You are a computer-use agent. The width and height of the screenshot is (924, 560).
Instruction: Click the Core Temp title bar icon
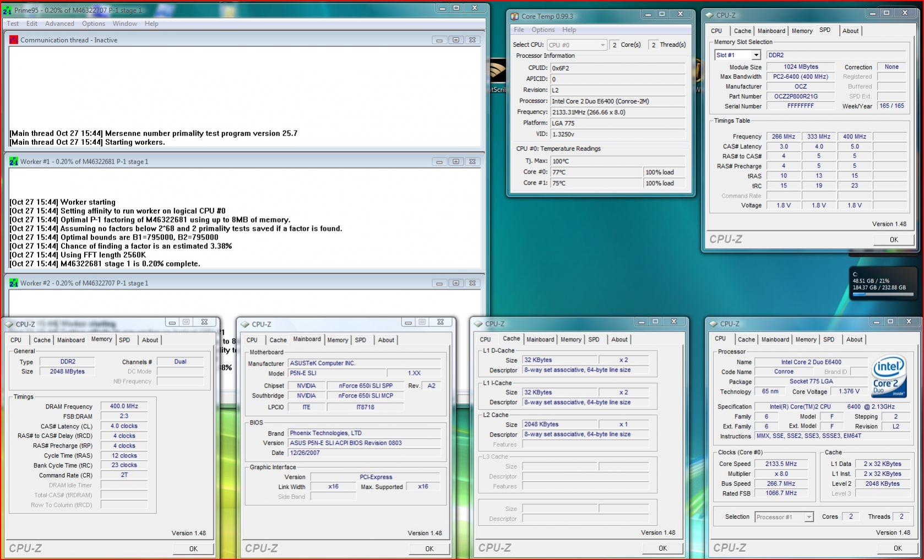pos(515,17)
